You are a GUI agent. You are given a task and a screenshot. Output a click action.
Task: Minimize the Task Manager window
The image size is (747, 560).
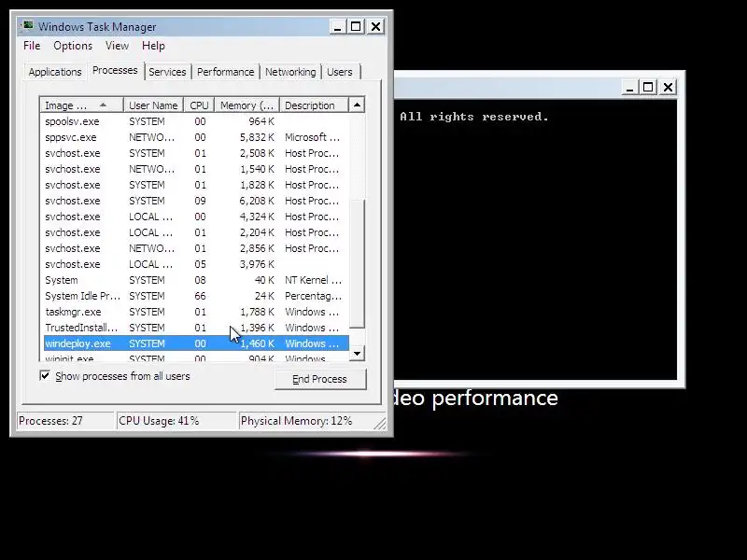338,27
